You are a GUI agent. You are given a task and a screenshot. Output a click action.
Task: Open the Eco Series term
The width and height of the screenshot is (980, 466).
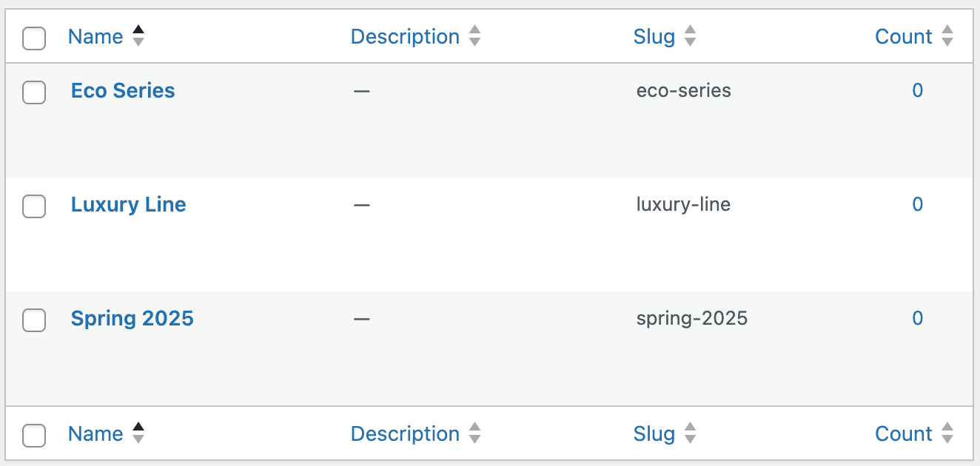click(123, 91)
